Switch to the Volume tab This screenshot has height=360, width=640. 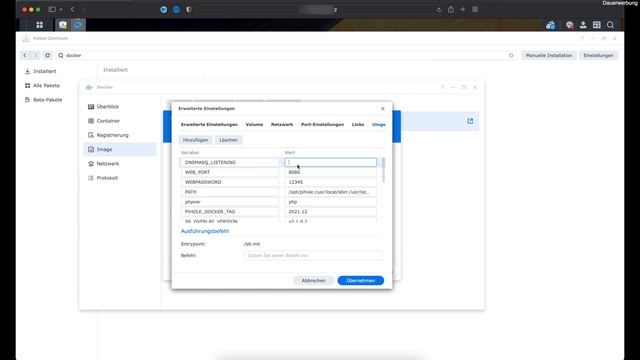[x=254, y=124]
